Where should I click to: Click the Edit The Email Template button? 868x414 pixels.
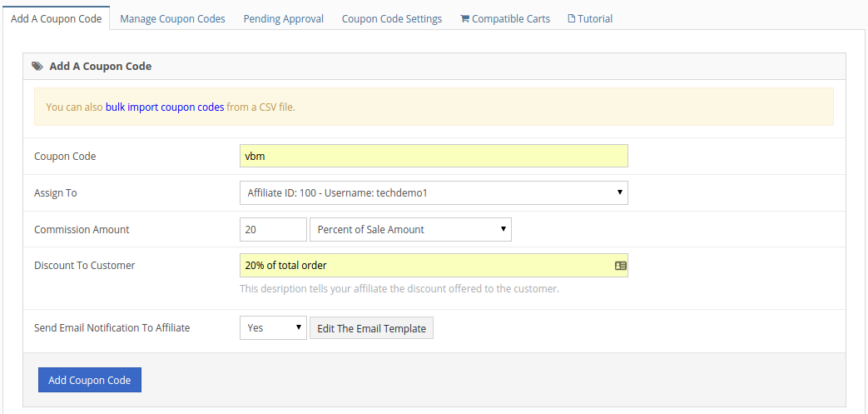click(371, 328)
